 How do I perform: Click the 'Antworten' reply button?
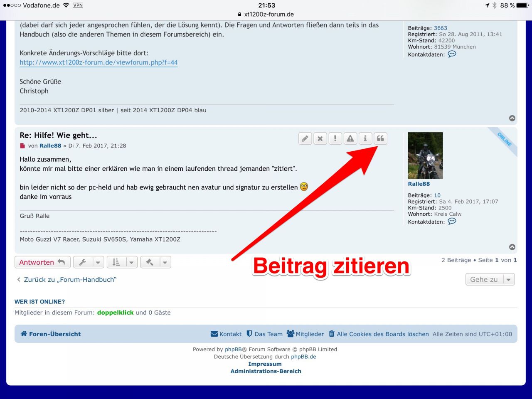(42, 262)
